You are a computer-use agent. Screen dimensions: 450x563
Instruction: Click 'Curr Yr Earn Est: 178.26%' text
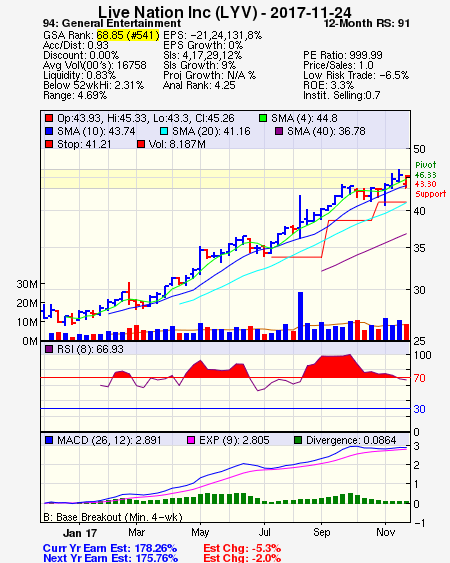tap(110, 548)
